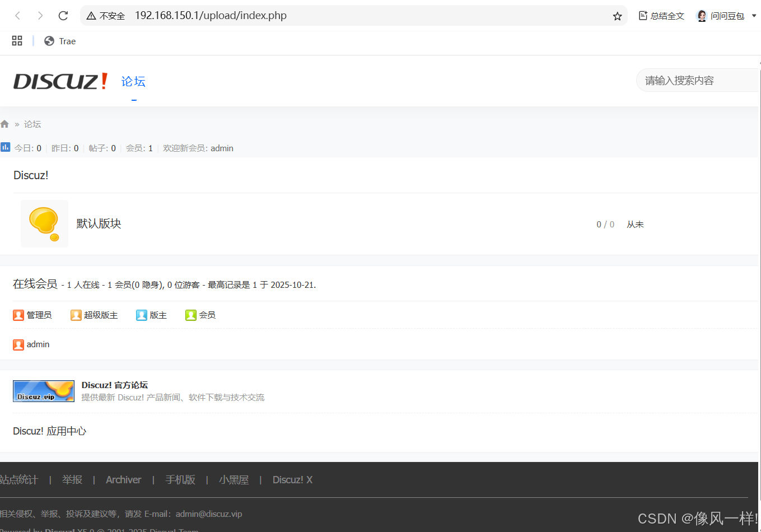Open the apps grid icon in bookmarks bar
The image size is (761, 532).
point(17,41)
